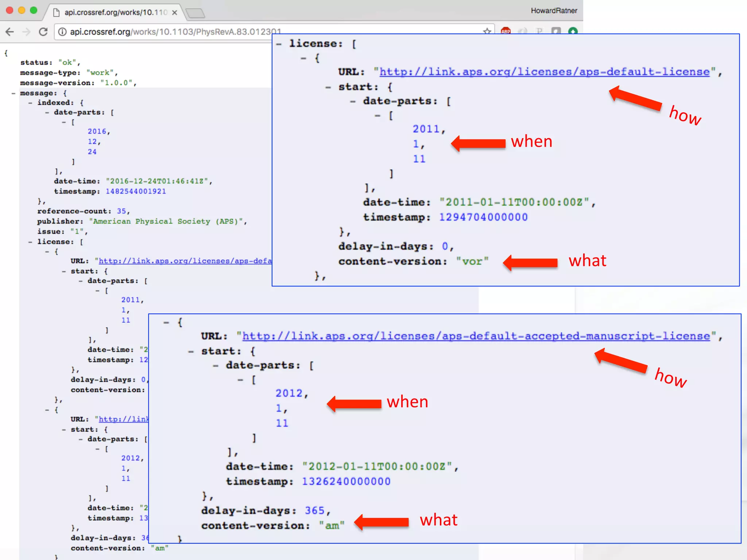Click the HowardRatner profile button
This screenshot has width=747, height=560.
(x=554, y=11)
